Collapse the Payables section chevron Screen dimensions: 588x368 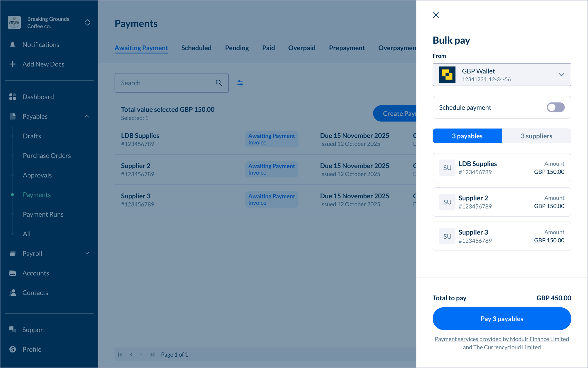click(x=87, y=117)
